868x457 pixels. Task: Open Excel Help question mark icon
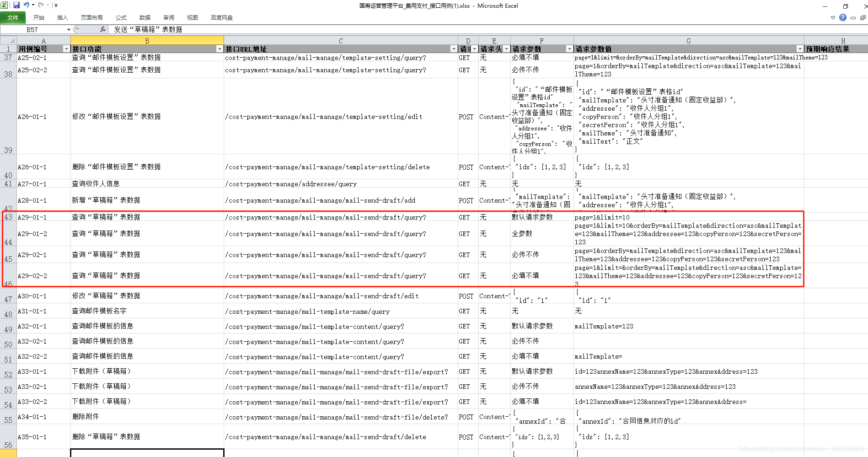pos(843,17)
